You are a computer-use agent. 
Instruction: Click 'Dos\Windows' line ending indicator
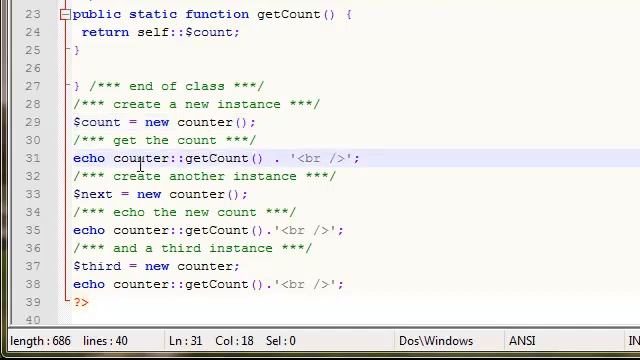click(x=436, y=341)
